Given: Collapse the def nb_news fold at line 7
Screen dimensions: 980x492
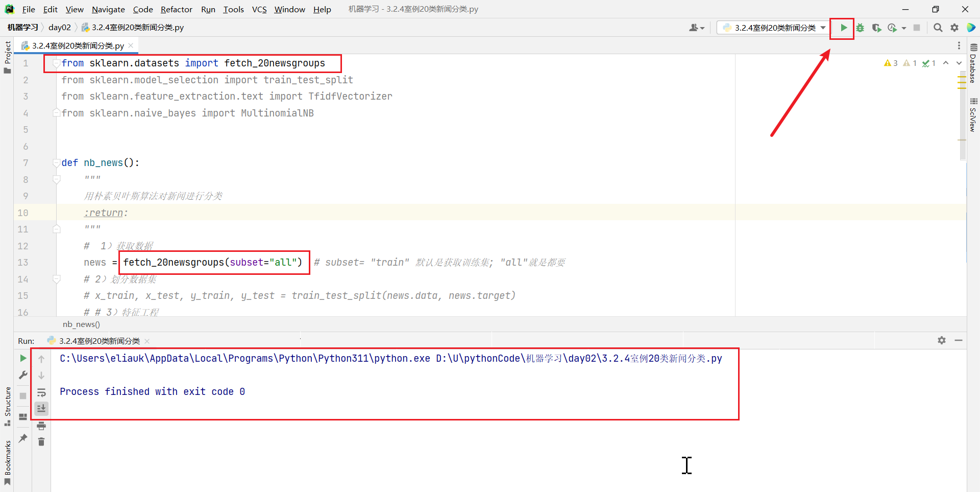Looking at the screenshot, I should point(56,163).
